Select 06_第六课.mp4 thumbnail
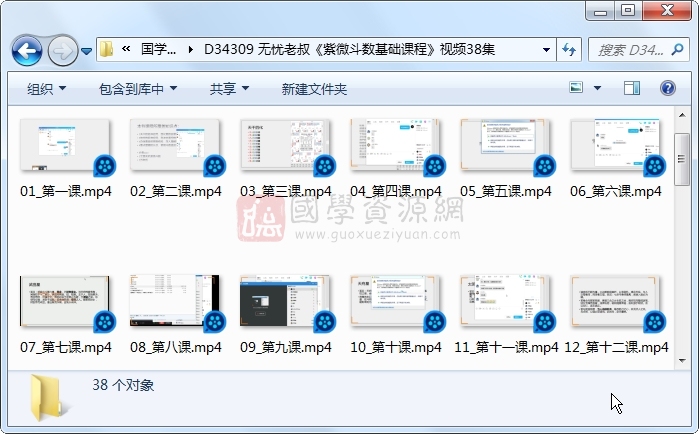The width and height of the screenshot is (699, 434). point(615,144)
